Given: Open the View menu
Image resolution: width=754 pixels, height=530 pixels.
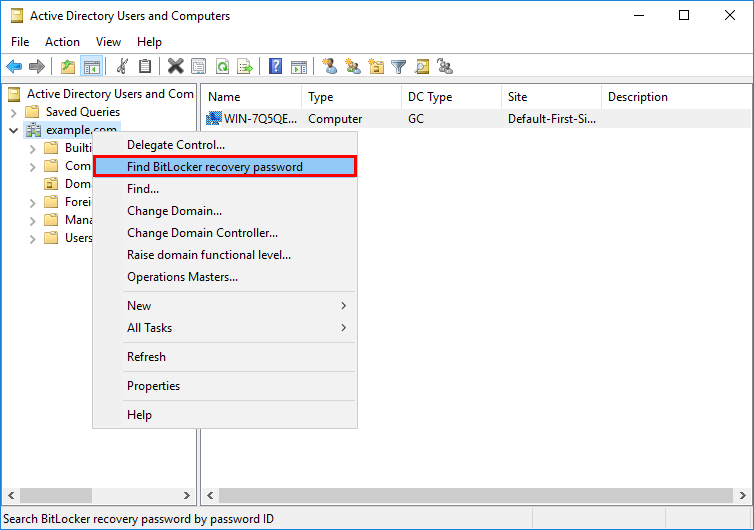Looking at the screenshot, I should (x=108, y=42).
